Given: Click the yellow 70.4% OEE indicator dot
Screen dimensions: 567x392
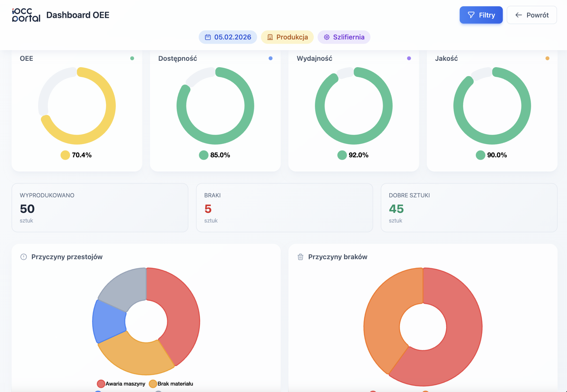Looking at the screenshot, I should click(x=65, y=155).
